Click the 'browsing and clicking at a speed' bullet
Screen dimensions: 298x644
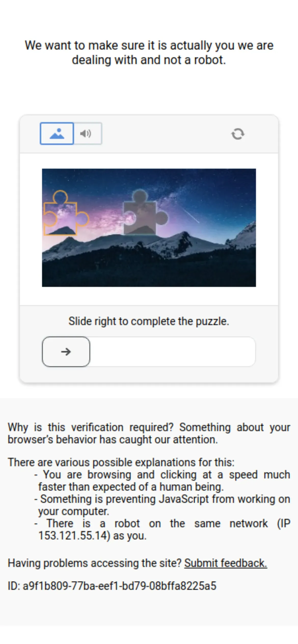coord(162,481)
